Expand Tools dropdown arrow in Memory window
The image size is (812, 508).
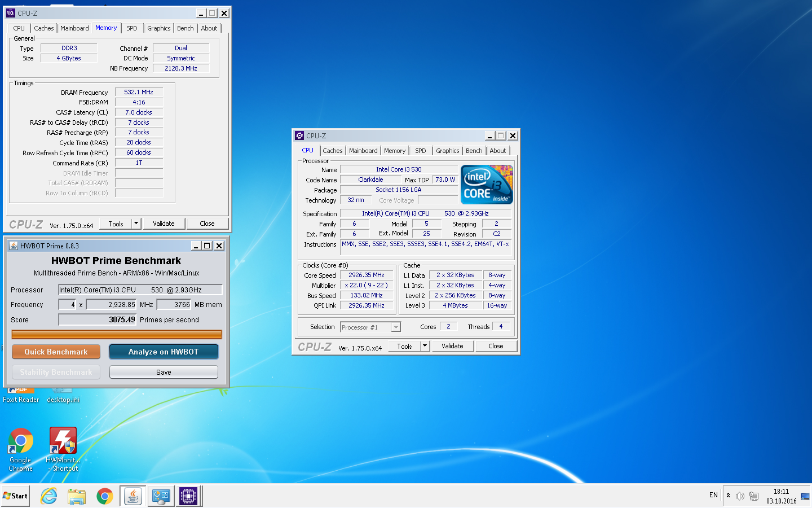[x=136, y=224]
